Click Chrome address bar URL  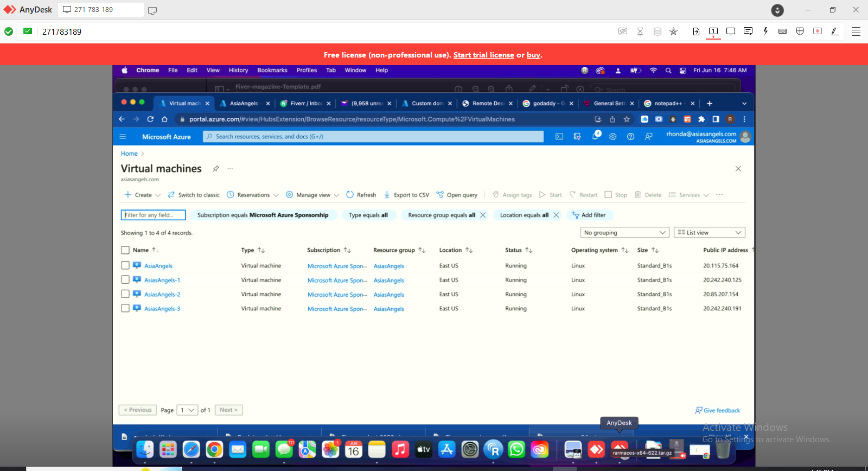[352, 119]
